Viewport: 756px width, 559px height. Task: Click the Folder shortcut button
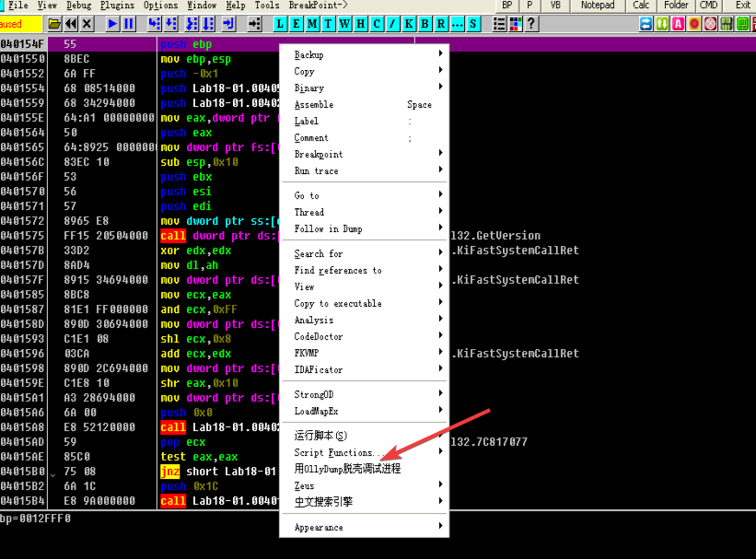(676, 6)
